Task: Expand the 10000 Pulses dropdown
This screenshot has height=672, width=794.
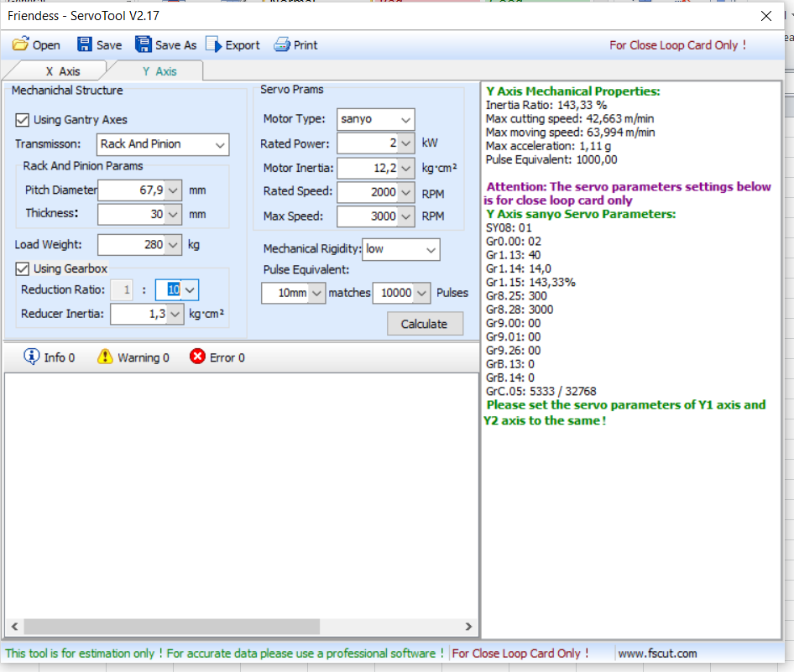Action: click(422, 293)
